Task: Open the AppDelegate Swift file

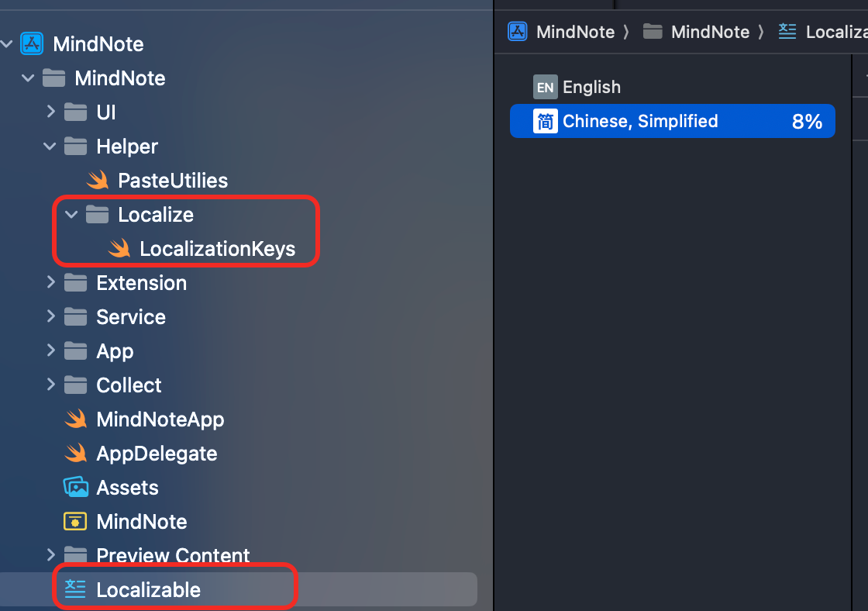Action: (157, 454)
